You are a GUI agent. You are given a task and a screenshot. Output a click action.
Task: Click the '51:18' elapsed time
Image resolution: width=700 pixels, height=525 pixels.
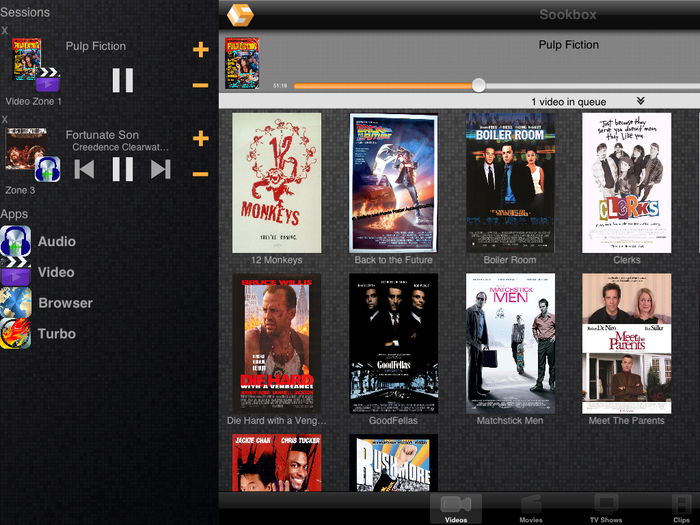click(280, 86)
